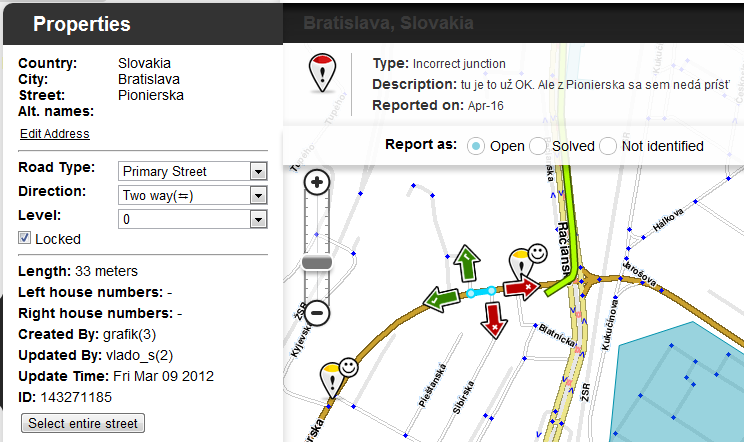Viewport: 744px width, 442px height.
Task: Mark report as Not identified
Action: pos(608,146)
